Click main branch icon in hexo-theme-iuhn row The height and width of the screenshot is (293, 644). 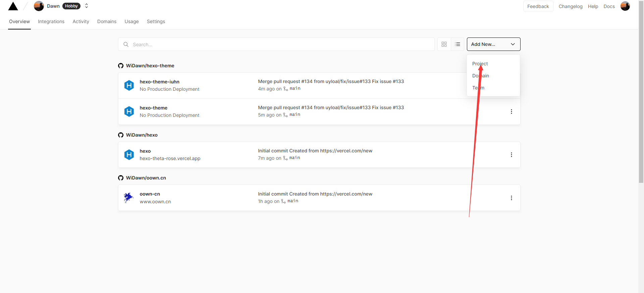click(x=285, y=89)
